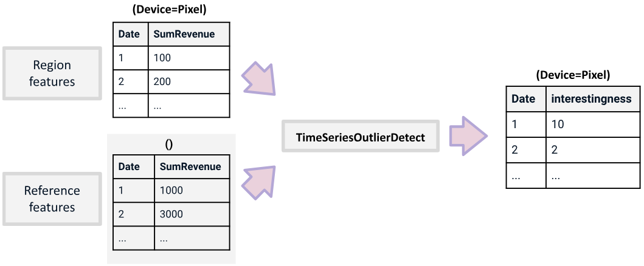
Task: Click the Date header in the interestingness table
Action: pyautogui.click(x=524, y=99)
